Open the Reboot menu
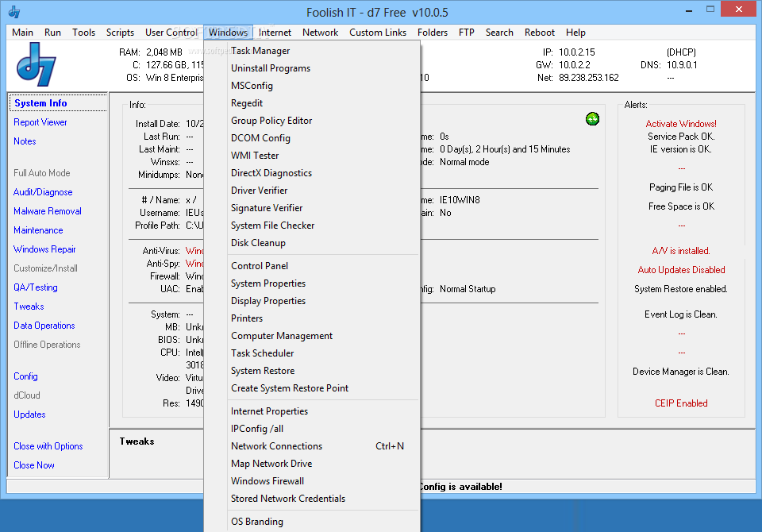Image resolution: width=762 pixels, height=532 pixels. click(x=540, y=33)
